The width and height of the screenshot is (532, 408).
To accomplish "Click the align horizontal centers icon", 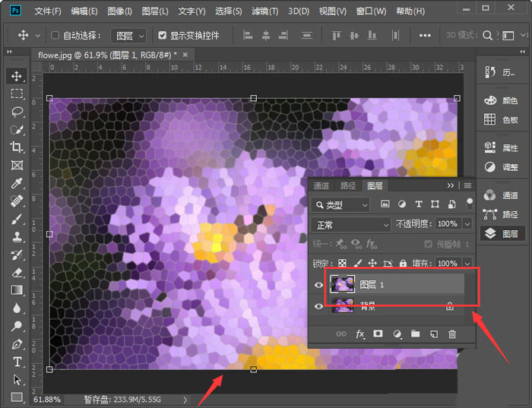I will tap(266, 35).
